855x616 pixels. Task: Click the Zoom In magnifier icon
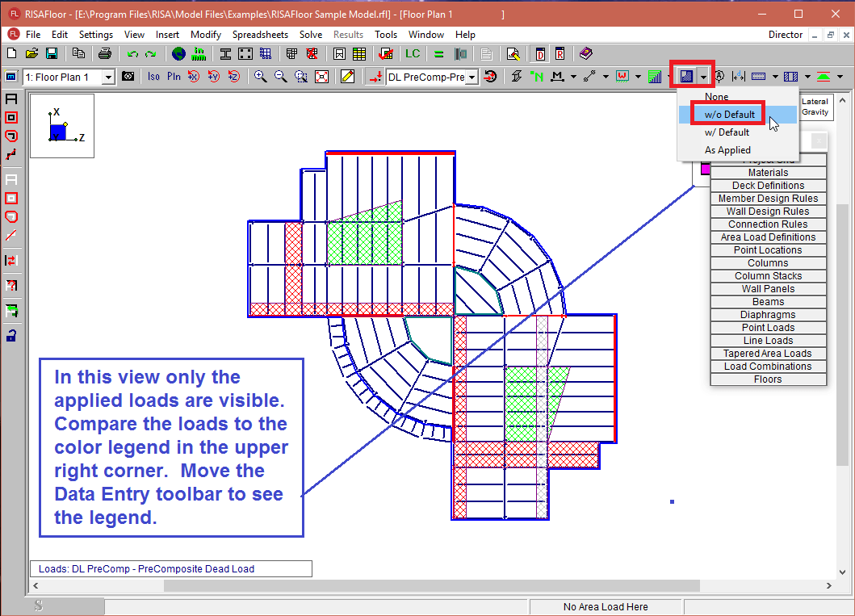(x=260, y=77)
